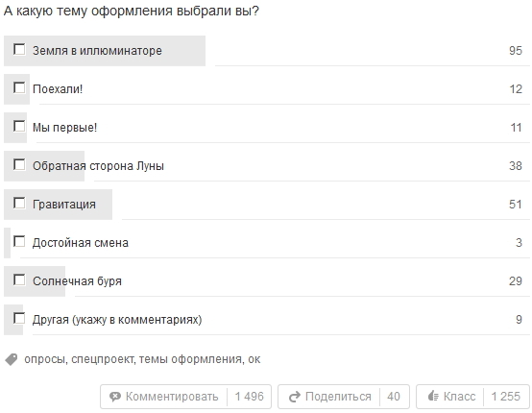Click the 'Поделиться' button label
This screenshot has height=413, width=532.
[338, 397]
